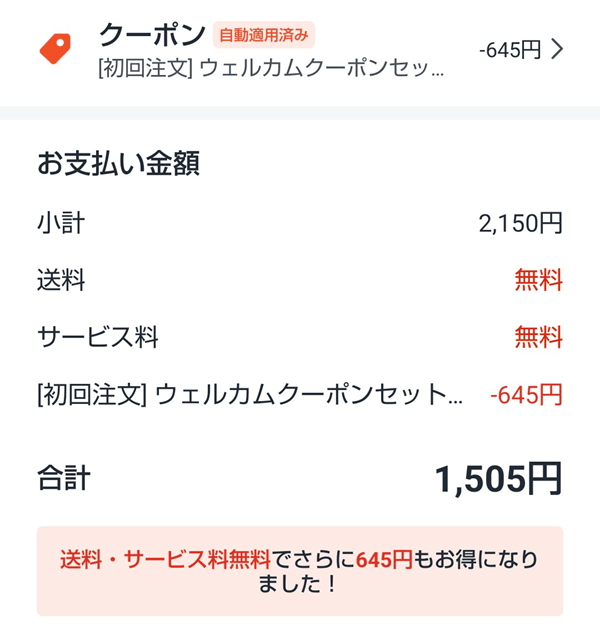Screen dimensions: 600x630
Task: Tap the 自動適用済み badge
Action: coord(264,35)
